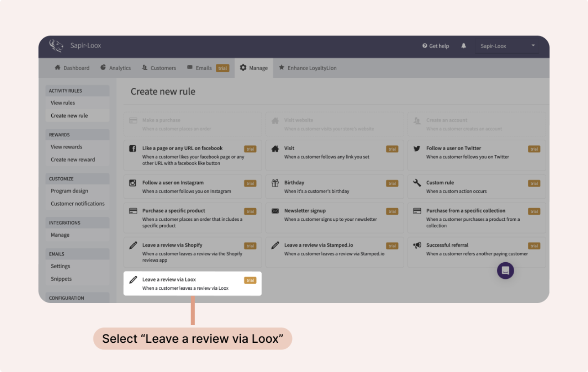The height and width of the screenshot is (372, 588).
Task: Go to the Dashboard tab
Action: [72, 68]
